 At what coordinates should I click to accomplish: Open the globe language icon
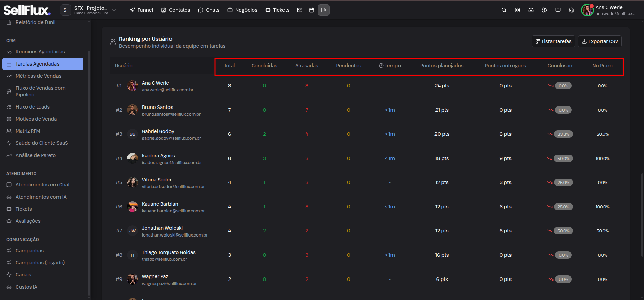pos(544,10)
